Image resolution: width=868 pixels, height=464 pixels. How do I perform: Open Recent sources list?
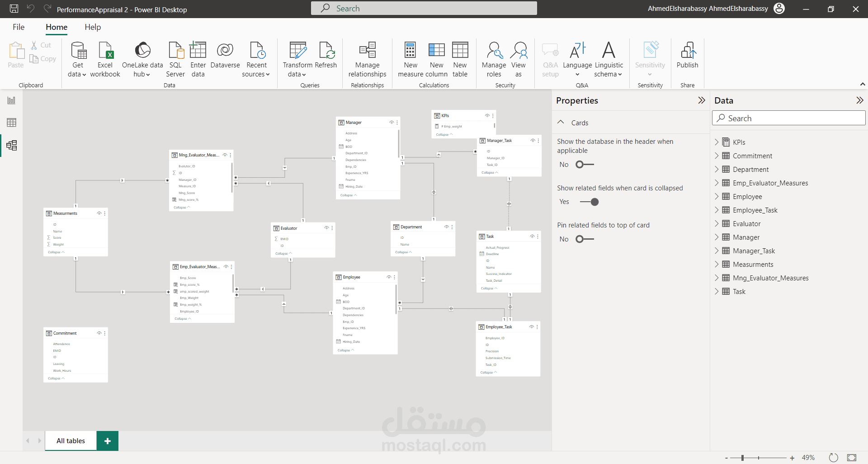coord(256,59)
